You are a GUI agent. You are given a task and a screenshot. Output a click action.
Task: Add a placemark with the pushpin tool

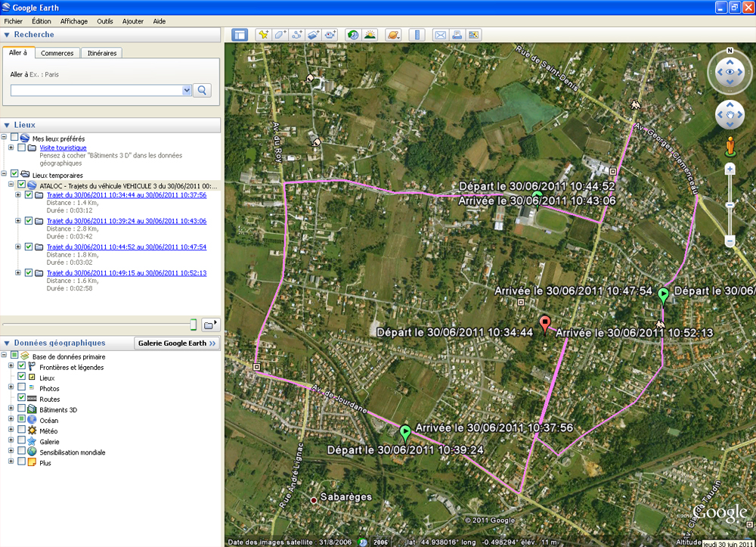coord(263,35)
